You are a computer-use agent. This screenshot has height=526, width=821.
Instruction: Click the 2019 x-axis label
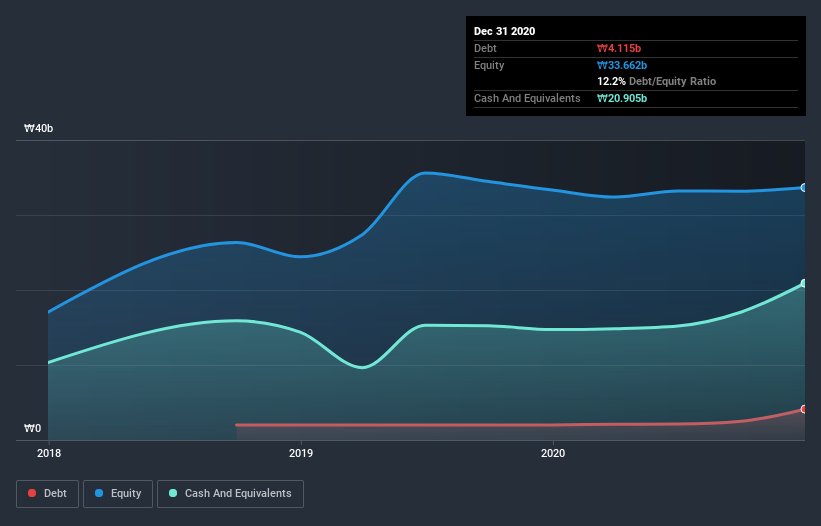[x=301, y=453]
